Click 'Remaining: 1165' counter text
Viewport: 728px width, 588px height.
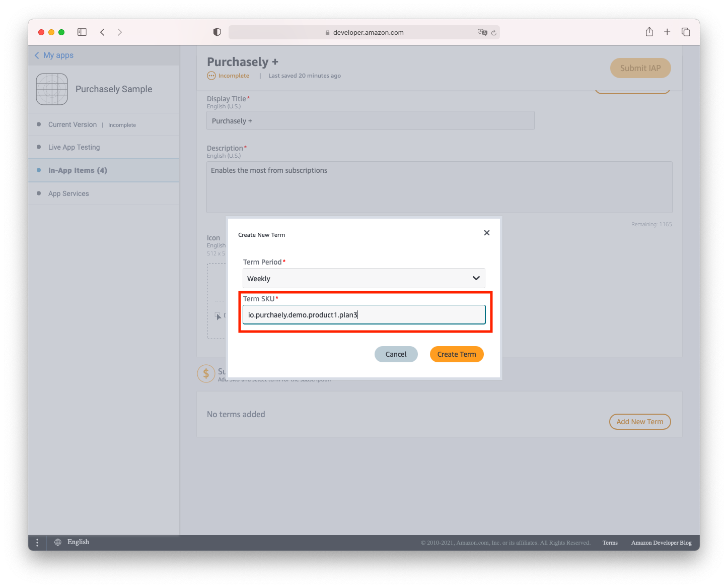tap(651, 224)
